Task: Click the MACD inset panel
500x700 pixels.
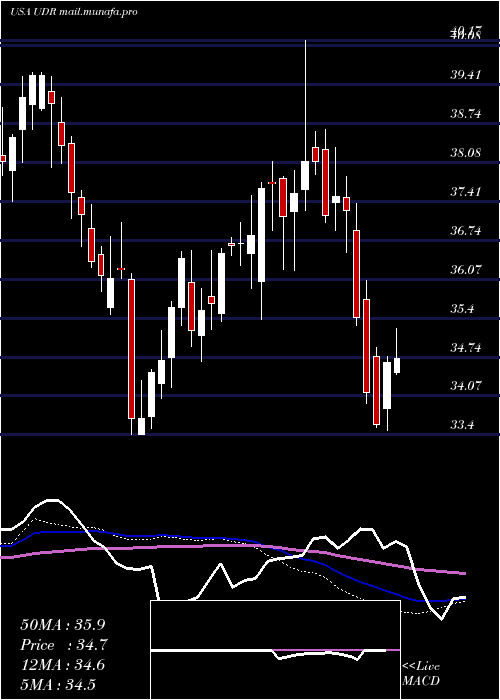Action: coord(275,650)
